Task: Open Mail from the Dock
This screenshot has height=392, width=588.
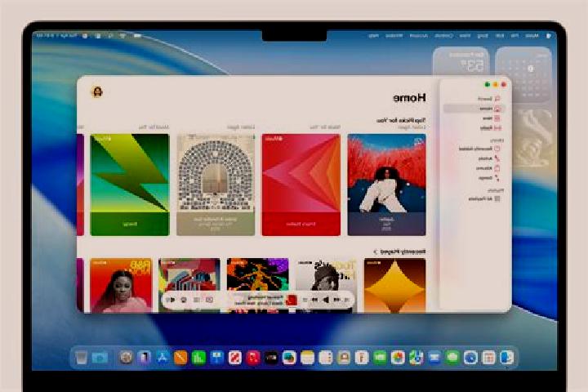Action: [434, 357]
